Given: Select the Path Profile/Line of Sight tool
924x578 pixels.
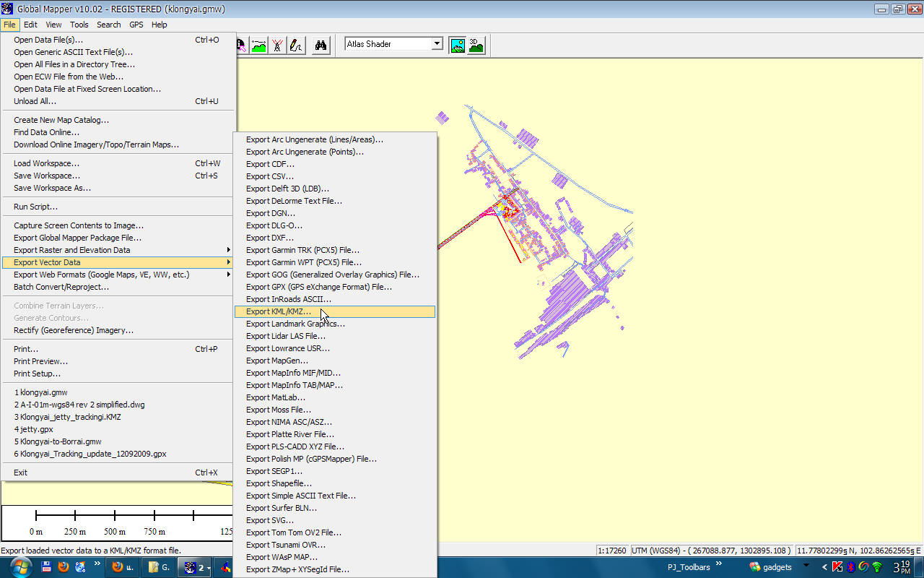Looking at the screenshot, I should [x=258, y=45].
